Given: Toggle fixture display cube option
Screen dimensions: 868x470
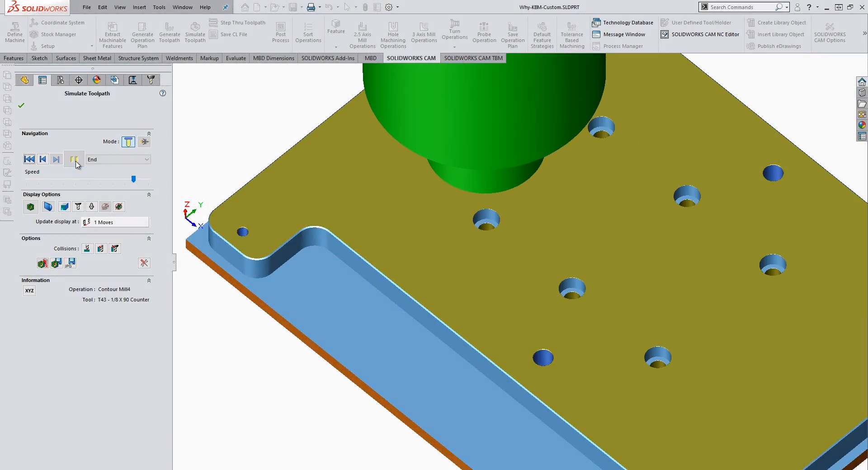Looking at the screenshot, I should 64,207.
